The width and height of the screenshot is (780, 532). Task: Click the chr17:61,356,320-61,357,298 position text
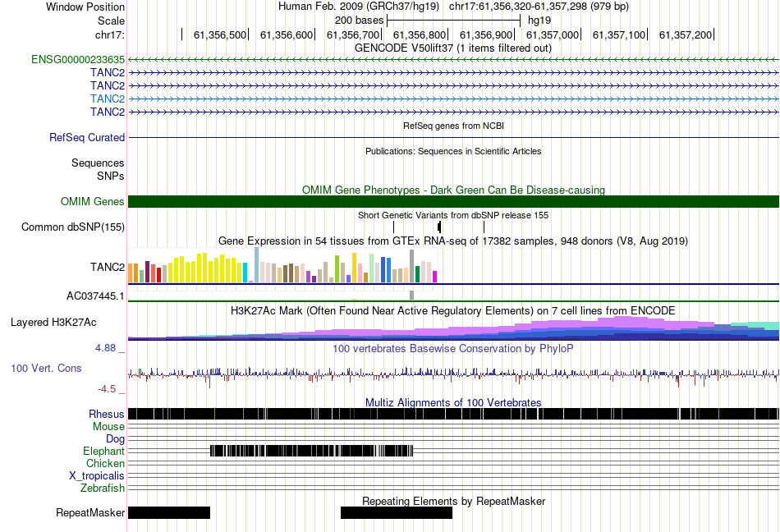click(539, 7)
